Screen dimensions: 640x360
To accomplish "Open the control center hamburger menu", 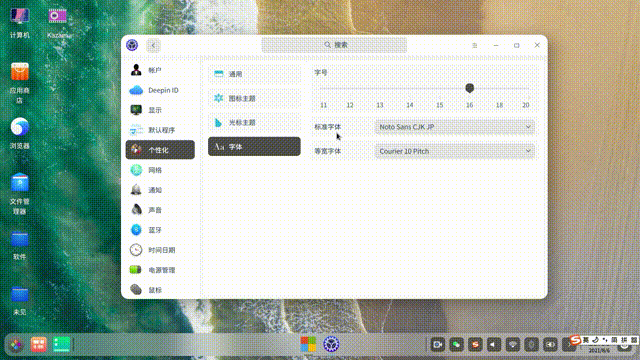I will (475, 45).
